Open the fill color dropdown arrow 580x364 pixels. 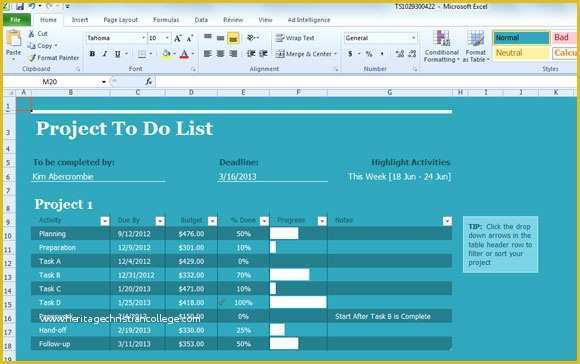(x=174, y=54)
